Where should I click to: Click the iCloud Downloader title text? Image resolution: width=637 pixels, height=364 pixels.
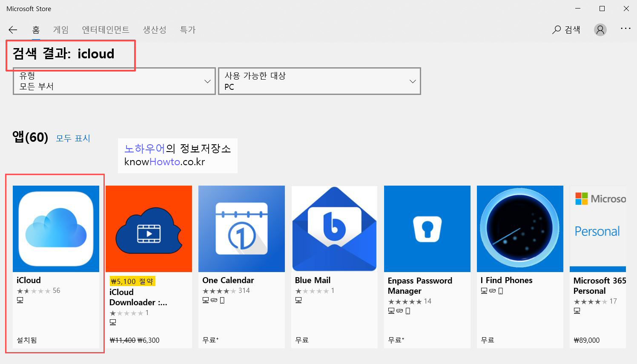138,297
